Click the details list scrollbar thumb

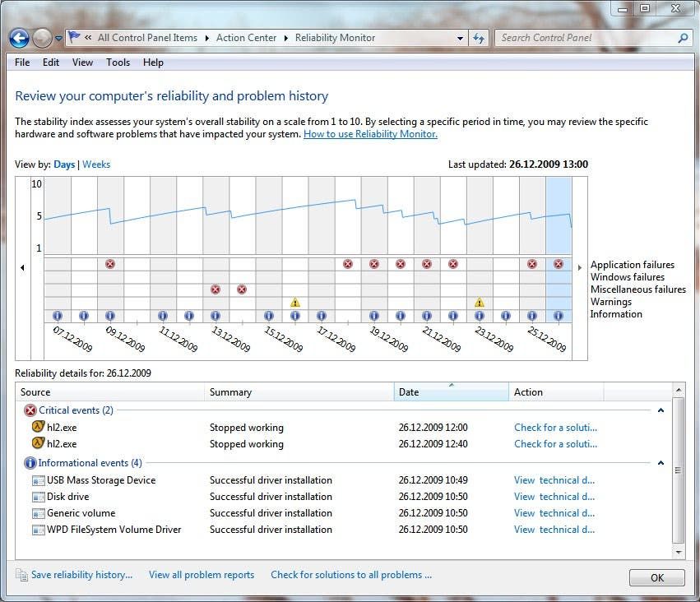coord(678,470)
